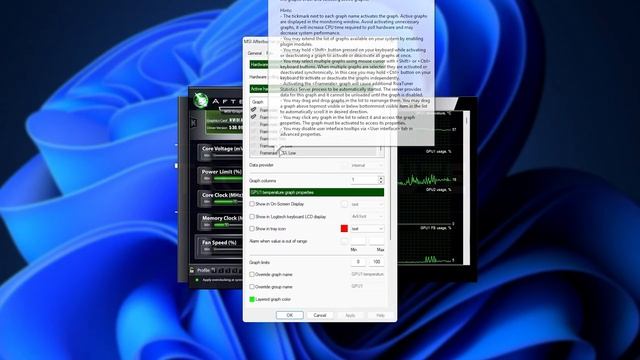Screen dimensions: 640x360
Task: Enable Override group name checkbox
Action: (252, 287)
